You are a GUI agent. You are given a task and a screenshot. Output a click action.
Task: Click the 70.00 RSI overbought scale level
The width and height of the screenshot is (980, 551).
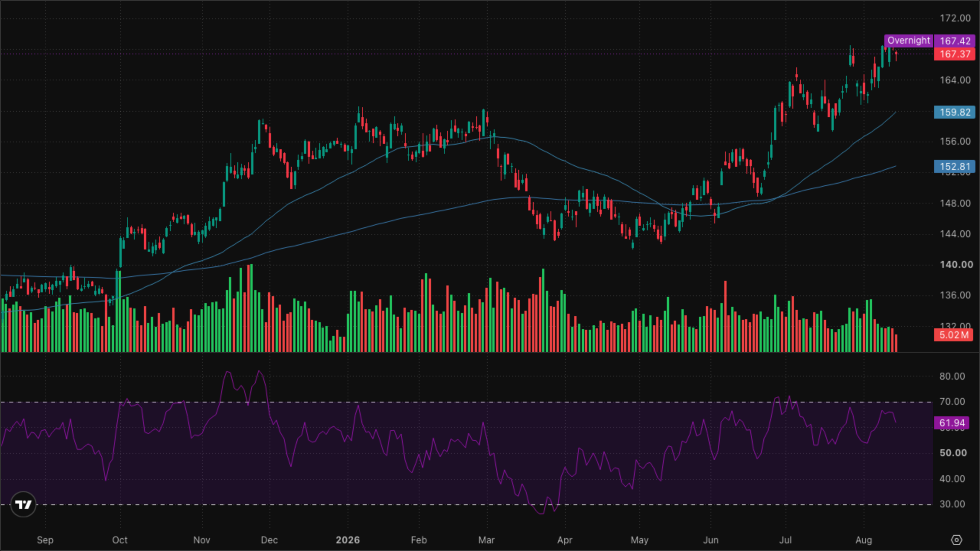952,402
